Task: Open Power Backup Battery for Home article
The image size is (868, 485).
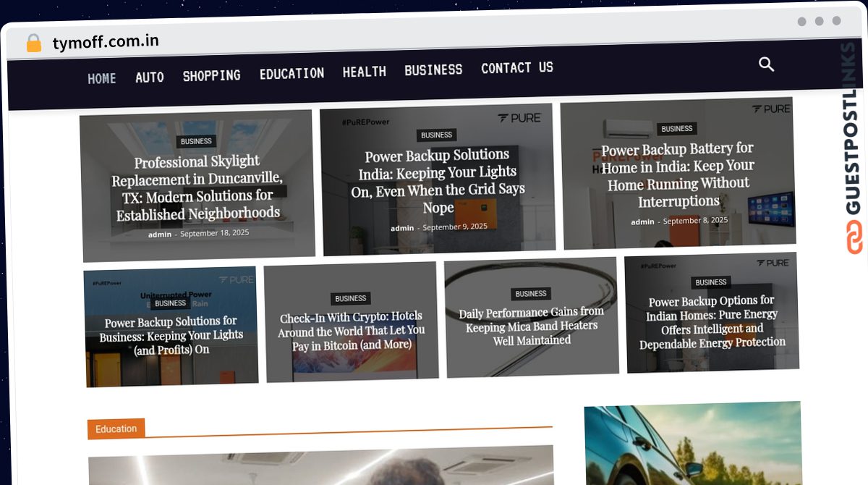Action: [678, 174]
